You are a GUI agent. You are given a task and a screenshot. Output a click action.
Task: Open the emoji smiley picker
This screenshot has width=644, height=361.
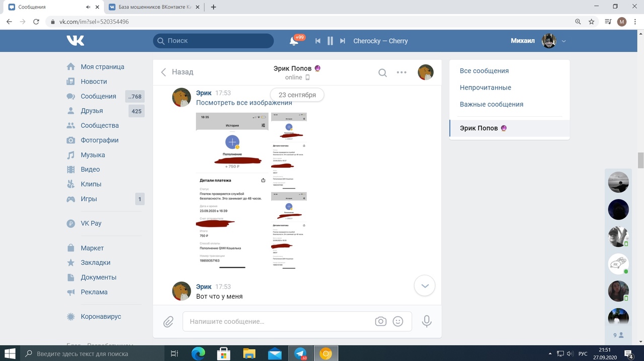[x=398, y=321]
